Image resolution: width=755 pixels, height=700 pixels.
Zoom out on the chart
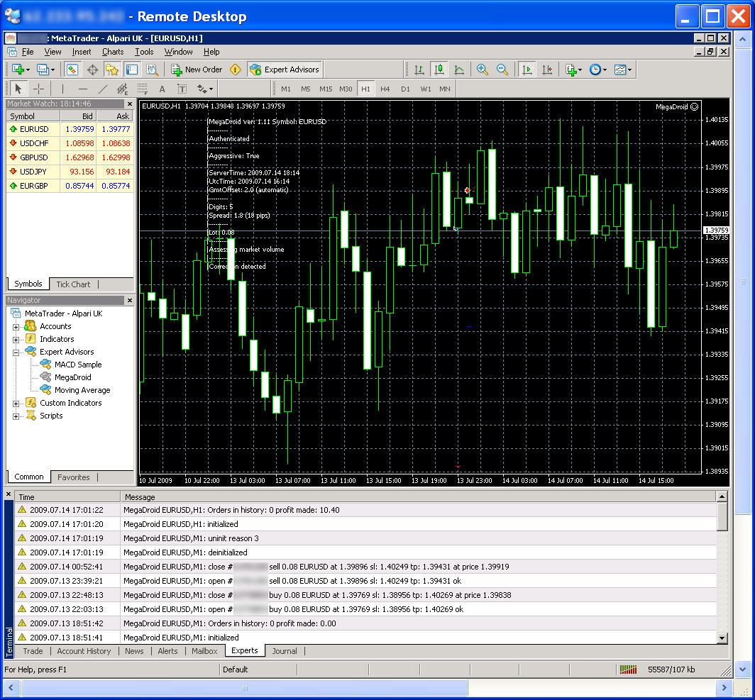click(x=502, y=70)
